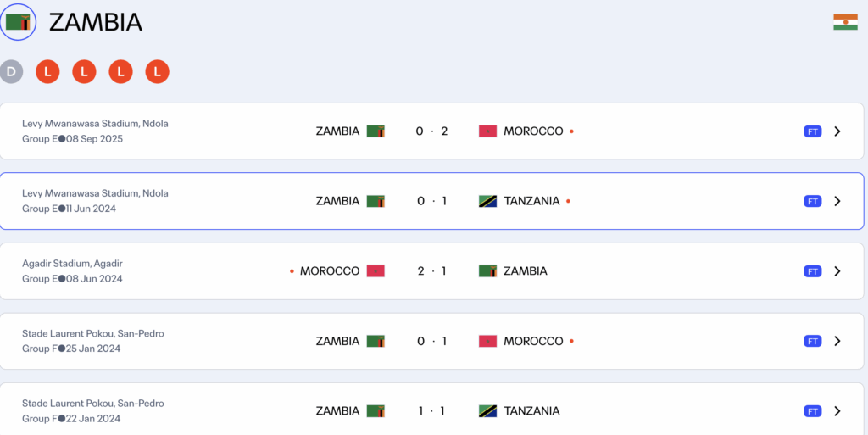868x435 pixels.
Task: Expand the 08 Sep 2025 match chevron
Action: (x=837, y=131)
